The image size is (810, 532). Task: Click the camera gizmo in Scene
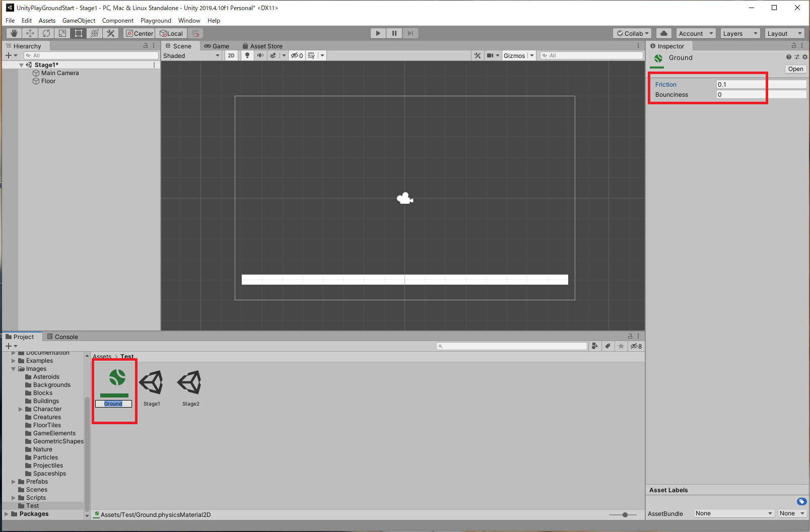point(405,198)
